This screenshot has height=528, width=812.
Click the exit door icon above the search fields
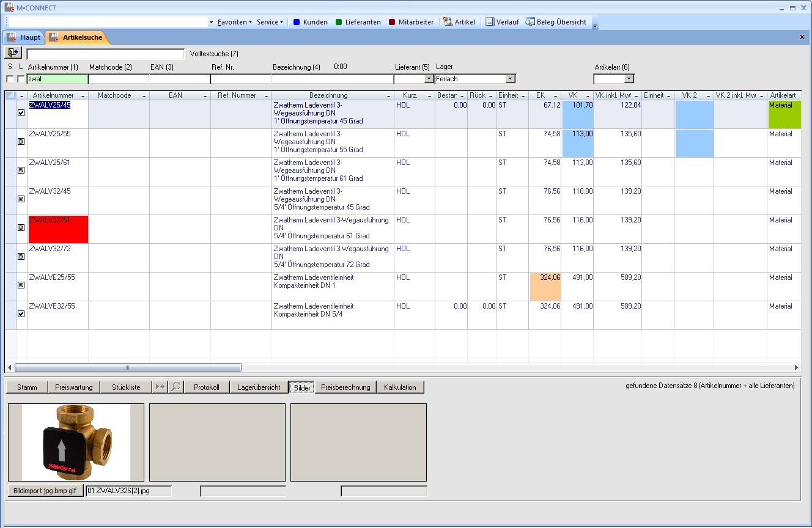[x=13, y=53]
